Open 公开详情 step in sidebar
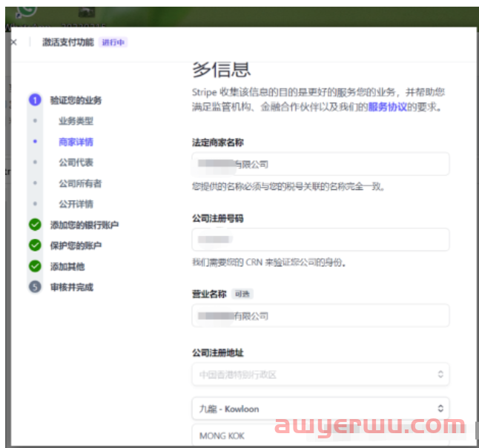This screenshot has height=448, width=479. coord(76,204)
